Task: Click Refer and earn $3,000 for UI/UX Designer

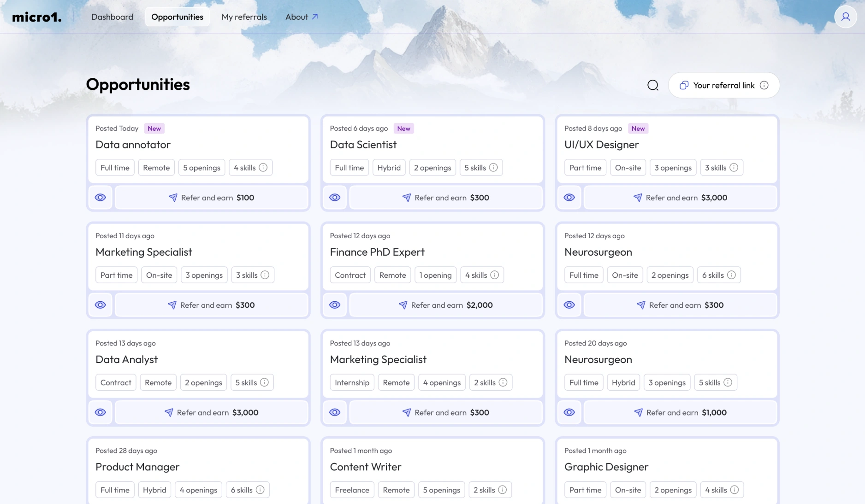Action: click(x=680, y=198)
